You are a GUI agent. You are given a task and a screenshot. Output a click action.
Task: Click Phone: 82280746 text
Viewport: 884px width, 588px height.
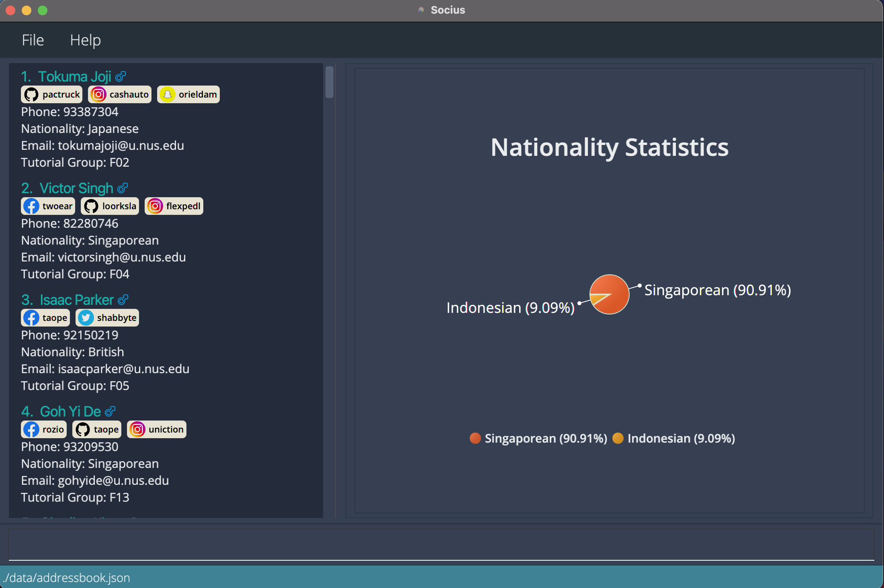[x=70, y=223]
